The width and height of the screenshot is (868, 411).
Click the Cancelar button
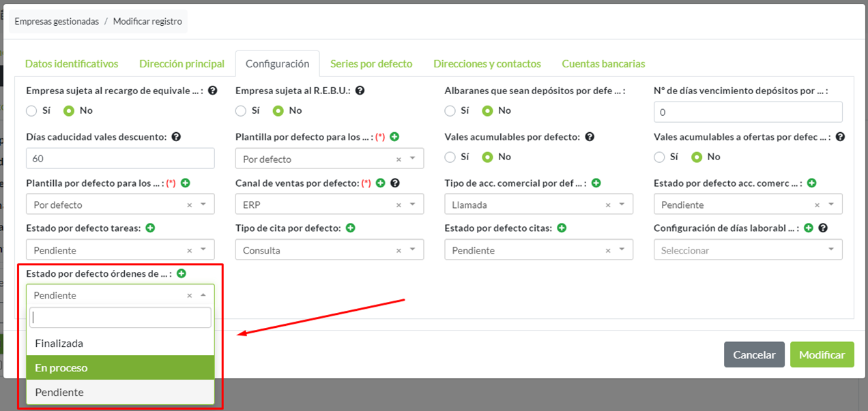(x=754, y=354)
